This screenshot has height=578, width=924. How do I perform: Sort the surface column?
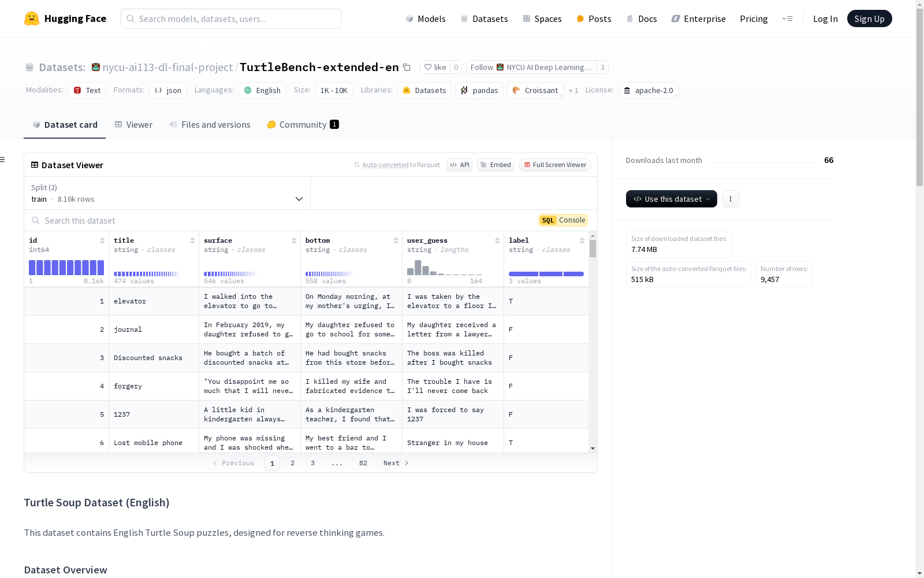(x=294, y=240)
